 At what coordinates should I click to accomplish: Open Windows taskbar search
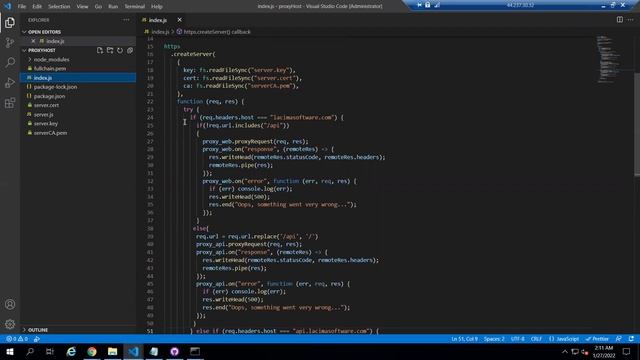[30, 351]
